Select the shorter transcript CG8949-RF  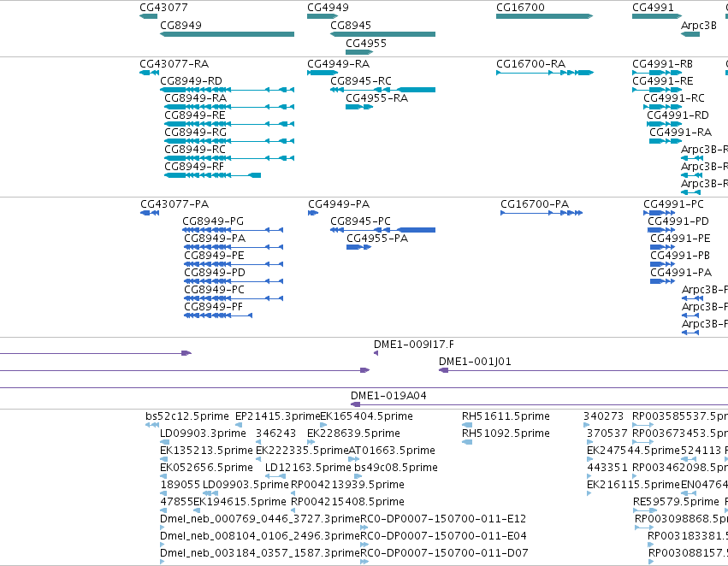pos(194,166)
